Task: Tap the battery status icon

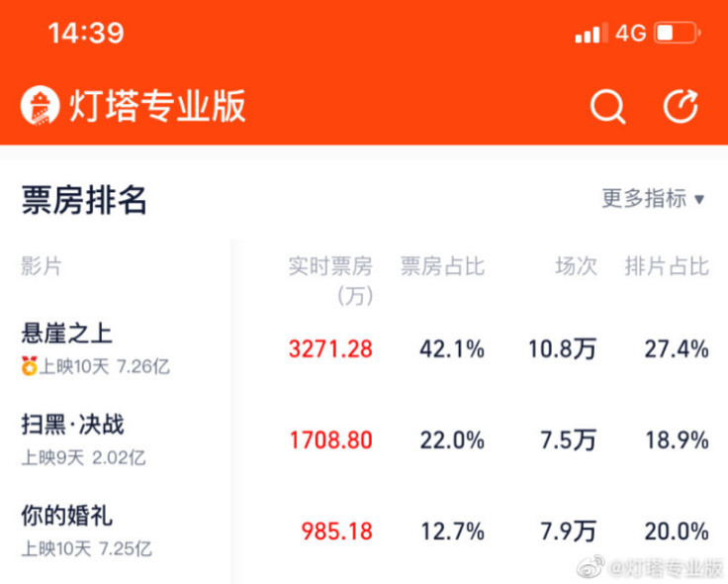Action: pyautogui.click(x=678, y=34)
